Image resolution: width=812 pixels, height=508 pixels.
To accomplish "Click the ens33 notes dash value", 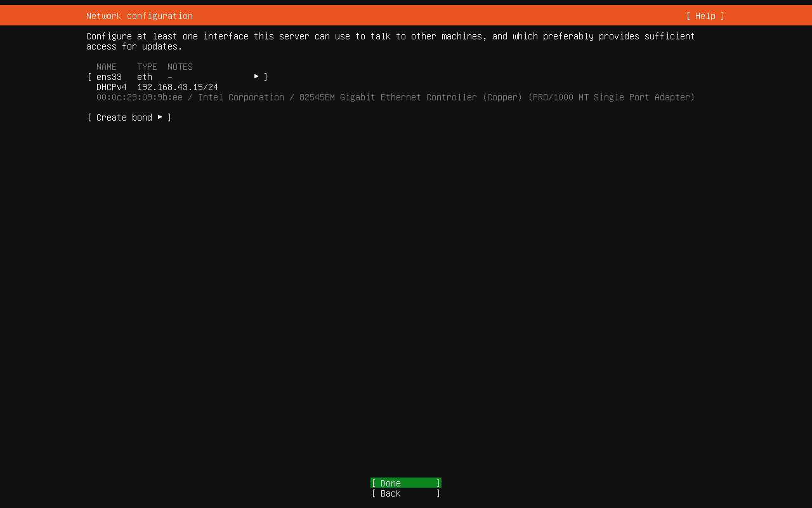I will 170,77.
